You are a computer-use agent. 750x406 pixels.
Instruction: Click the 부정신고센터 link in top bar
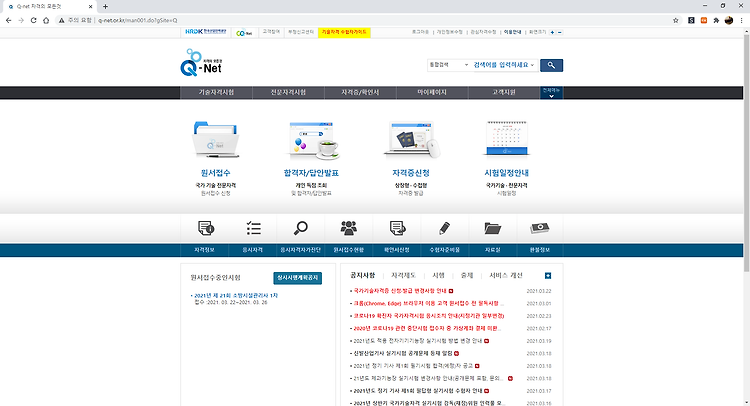[x=301, y=32]
